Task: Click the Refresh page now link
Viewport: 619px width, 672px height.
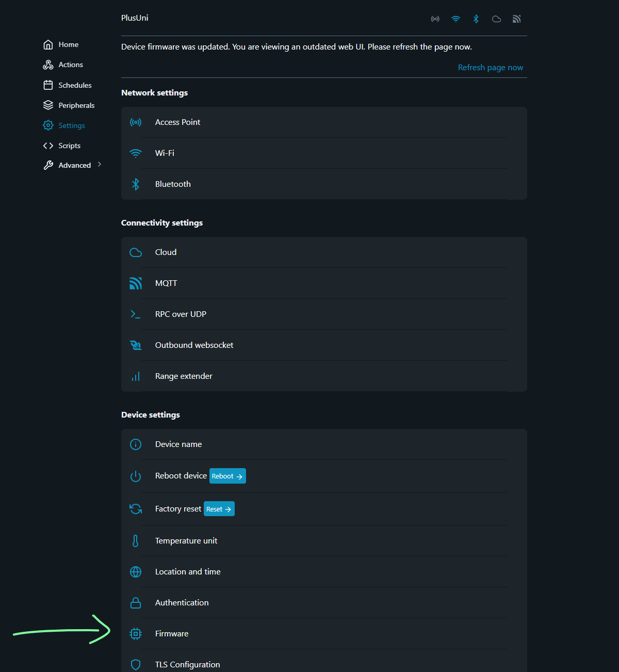Action: [490, 68]
